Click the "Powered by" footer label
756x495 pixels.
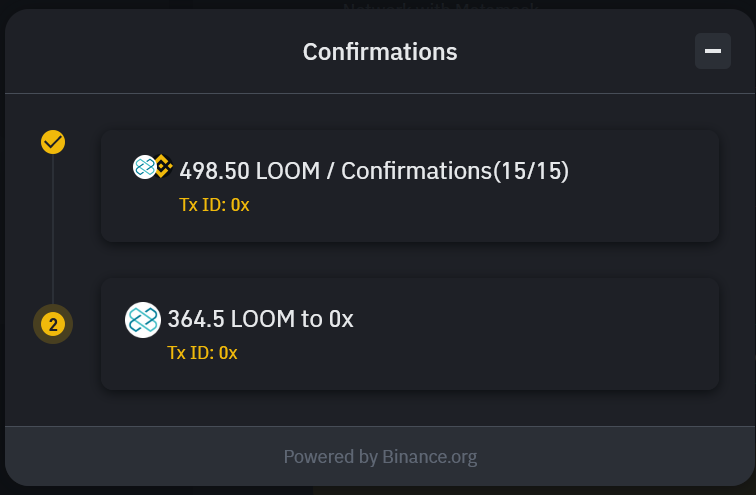pyautogui.click(x=330, y=457)
